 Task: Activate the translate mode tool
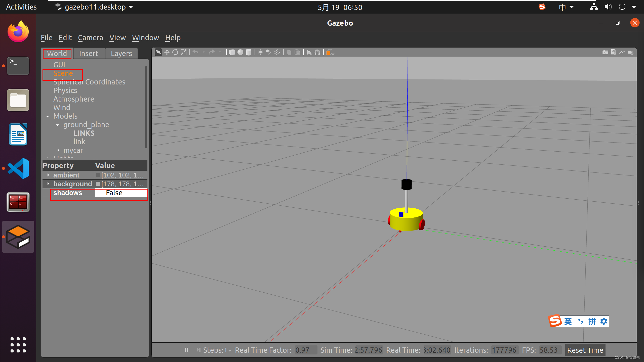click(x=167, y=52)
